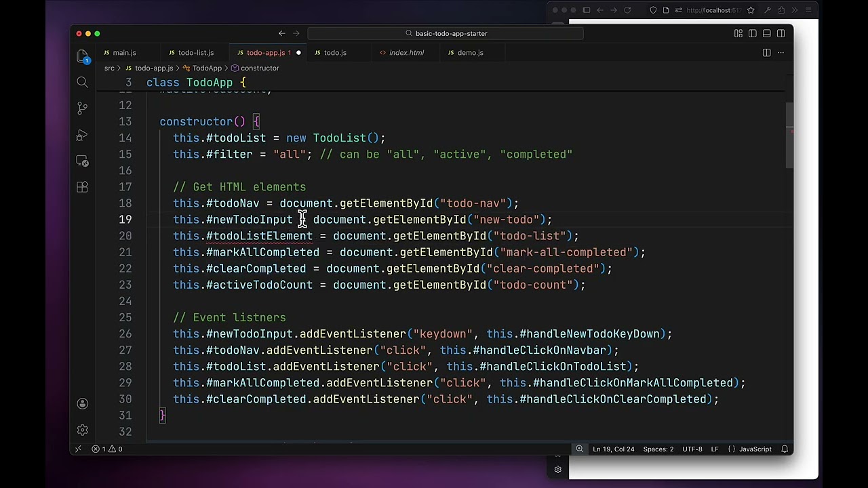Click the basic-todo-app-starter command center search
Image resolution: width=868 pixels, height=488 pixels.
pyautogui.click(x=446, y=33)
